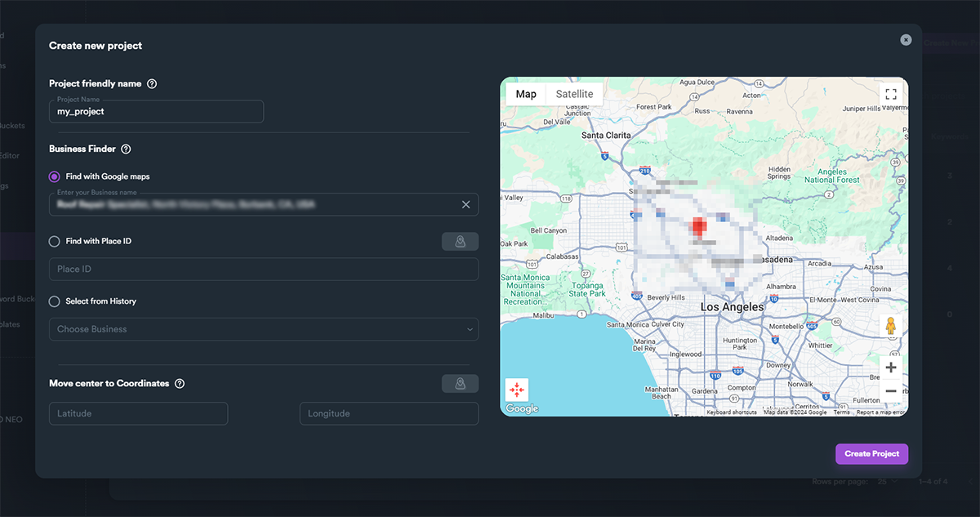
Task: Open the Choose Business dropdown
Action: point(264,329)
